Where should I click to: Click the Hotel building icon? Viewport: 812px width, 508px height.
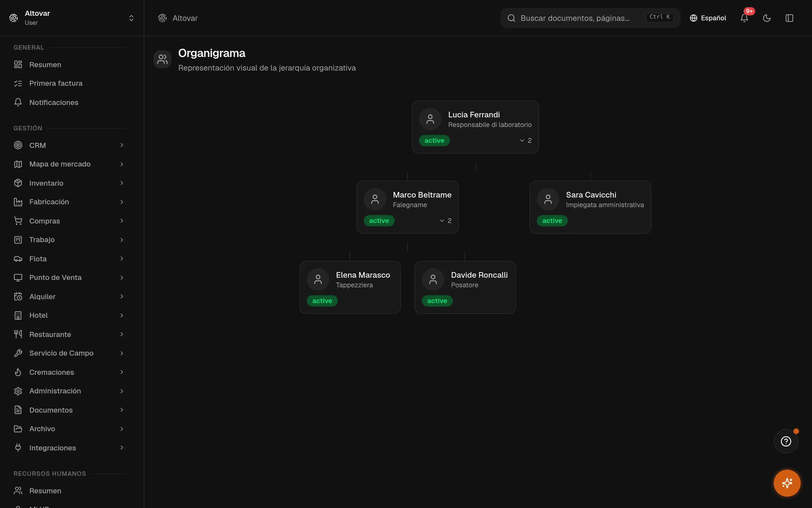[18, 315]
